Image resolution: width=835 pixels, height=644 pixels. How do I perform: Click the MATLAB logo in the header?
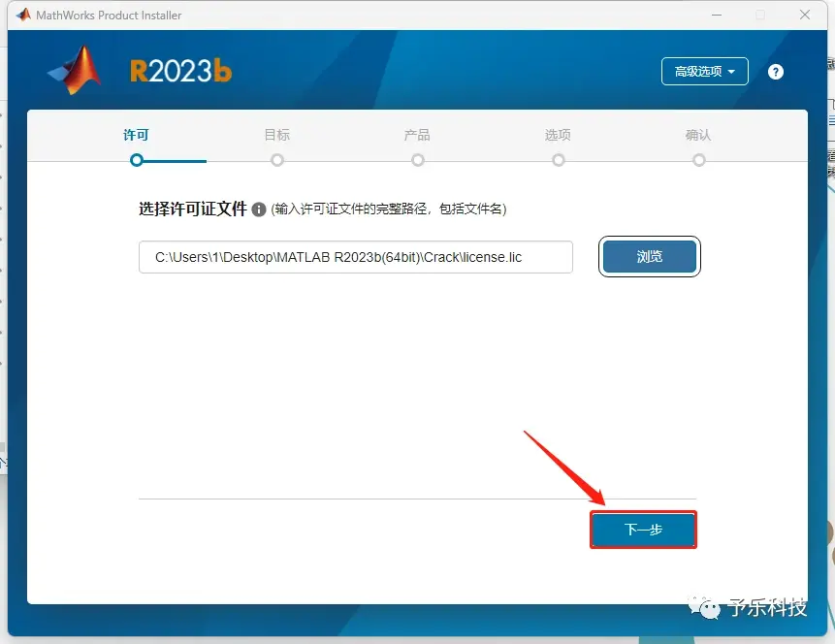click(x=75, y=70)
